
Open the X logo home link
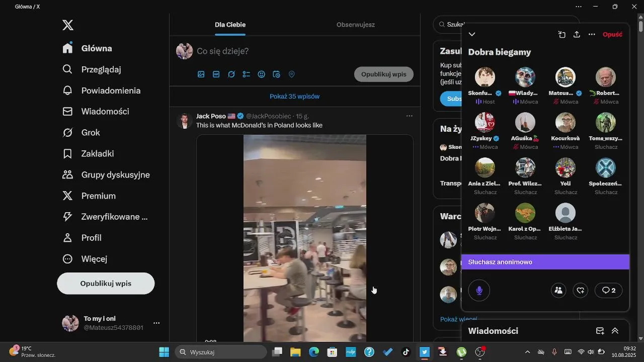68,25
